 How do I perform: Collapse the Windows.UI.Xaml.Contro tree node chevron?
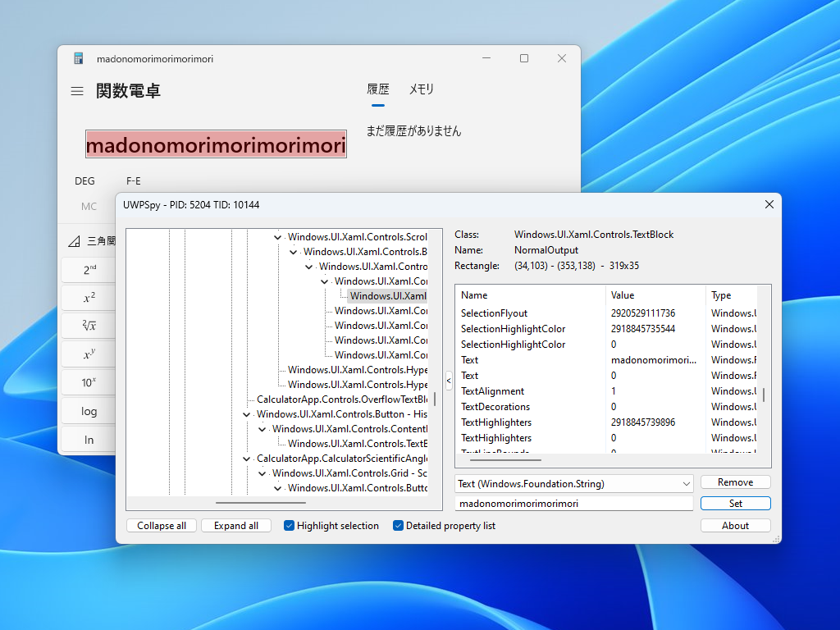pyautogui.click(x=308, y=267)
